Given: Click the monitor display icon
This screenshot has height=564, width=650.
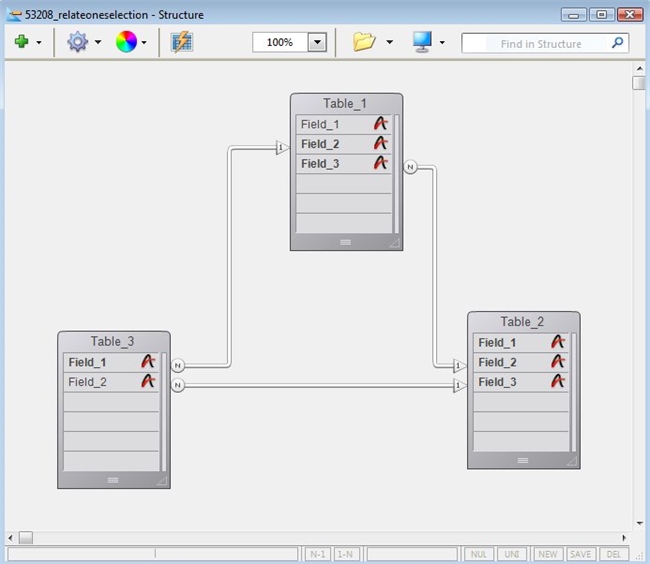Looking at the screenshot, I should 422,42.
